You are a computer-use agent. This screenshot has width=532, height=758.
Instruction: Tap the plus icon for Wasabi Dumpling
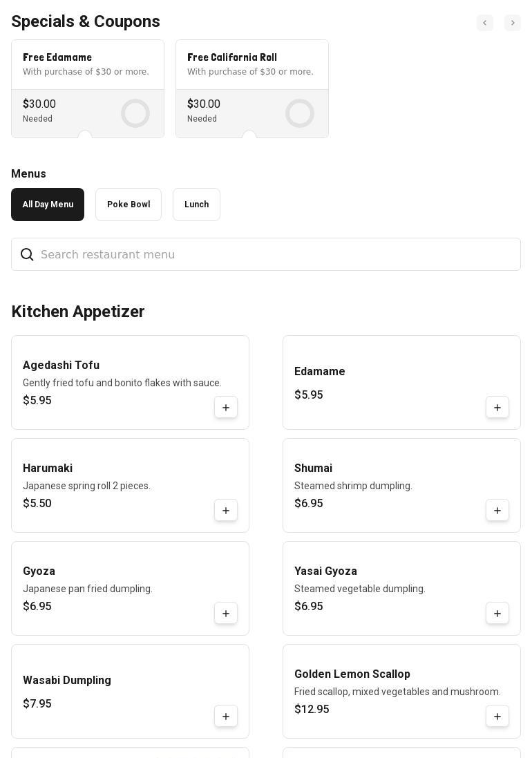click(226, 717)
